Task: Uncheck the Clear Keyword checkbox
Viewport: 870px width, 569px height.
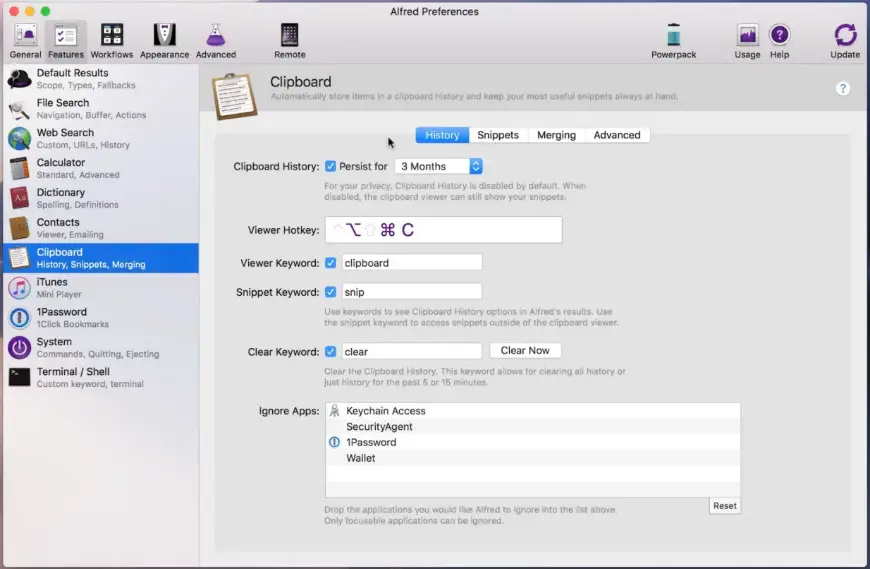Action: (331, 352)
